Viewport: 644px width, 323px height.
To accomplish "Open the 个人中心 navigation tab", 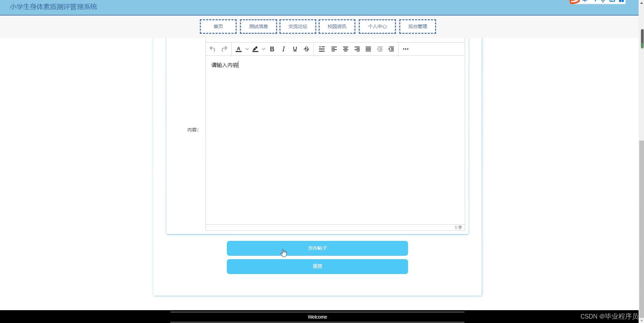I will (x=377, y=26).
